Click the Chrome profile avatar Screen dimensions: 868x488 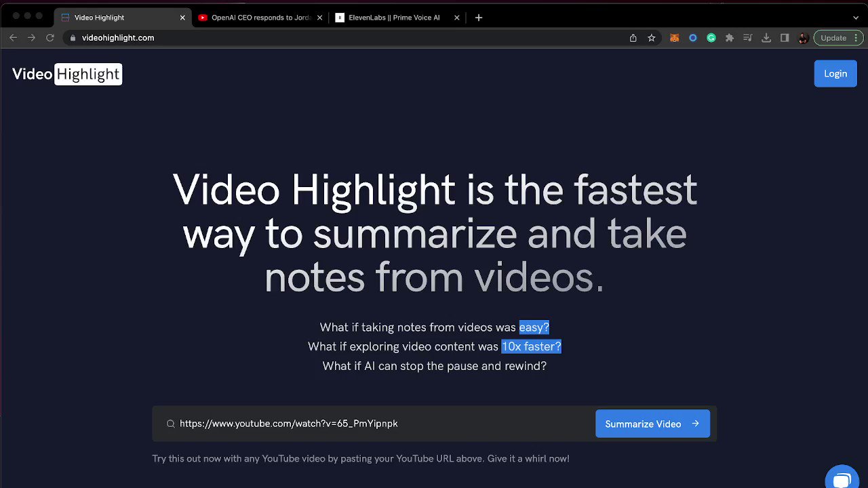pos(803,38)
